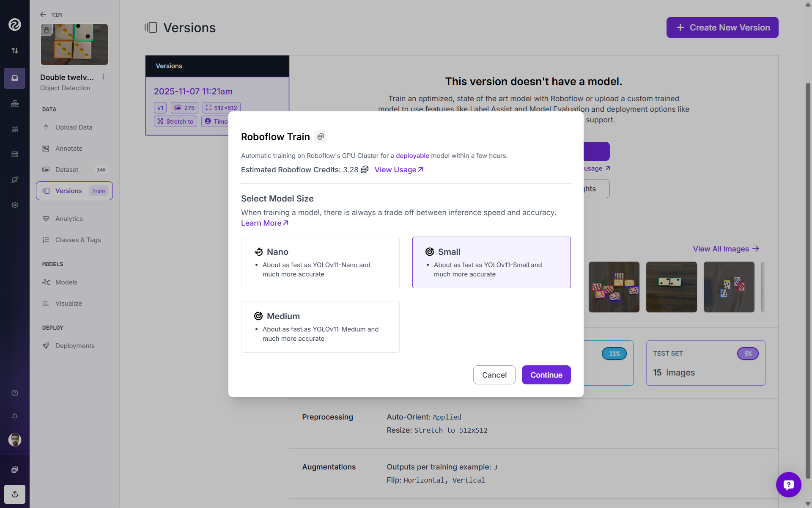
Task: Click the Roboflow logo icon
Action: point(15,25)
